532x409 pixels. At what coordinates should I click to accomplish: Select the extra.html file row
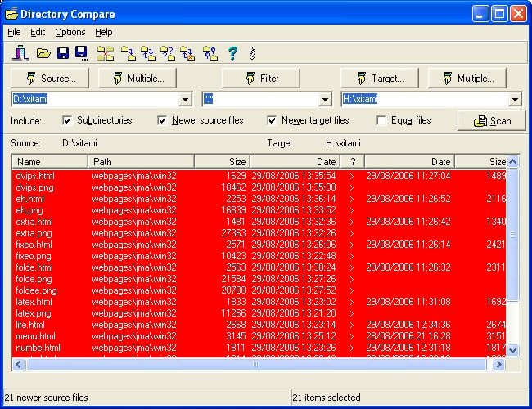click(x=259, y=222)
